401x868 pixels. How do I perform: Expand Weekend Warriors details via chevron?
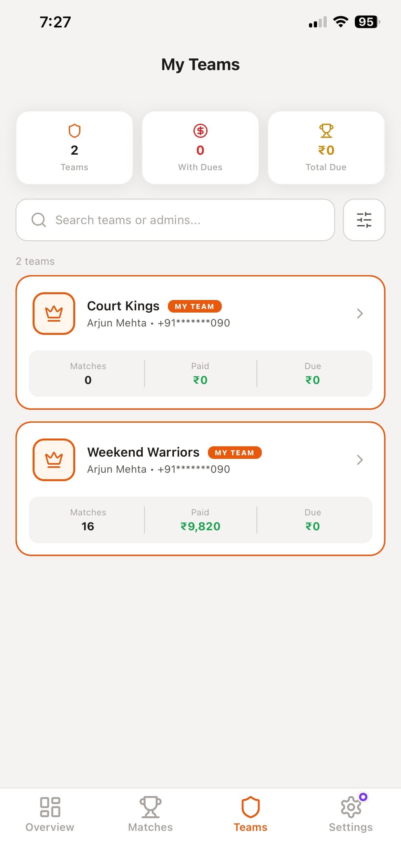(x=360, y=460)
